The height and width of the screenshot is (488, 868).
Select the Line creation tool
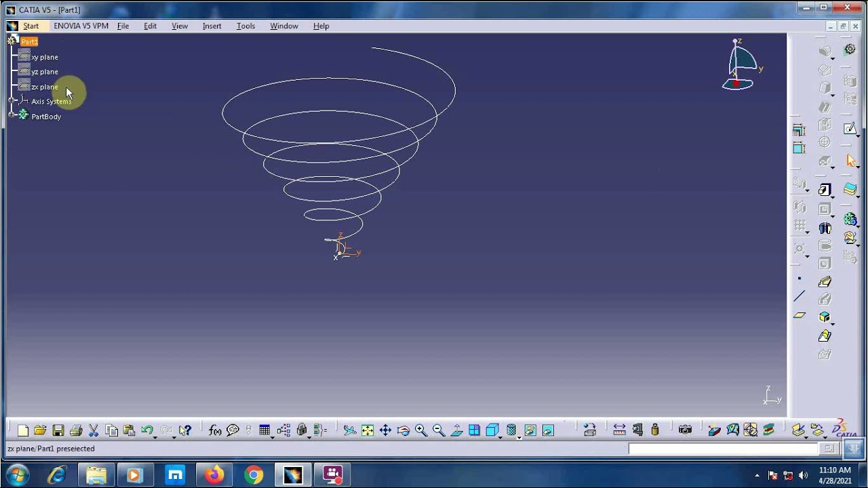tap(800, 296)
